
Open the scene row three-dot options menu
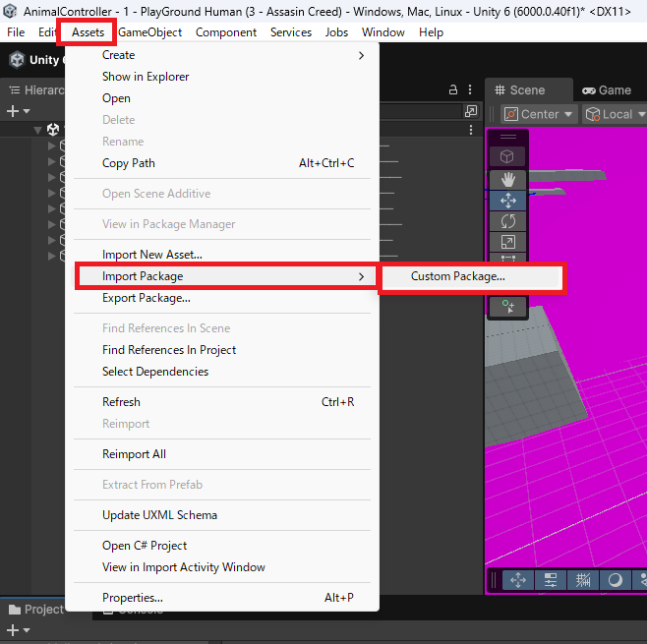click(471, 130)
